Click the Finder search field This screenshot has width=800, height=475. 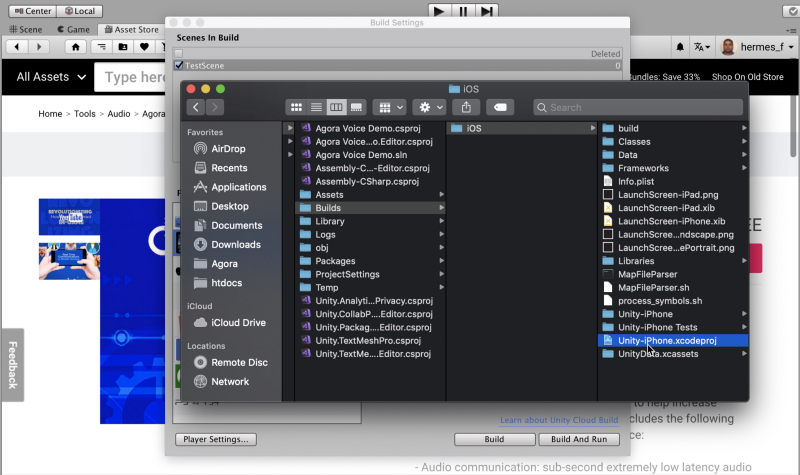click(638, 108)
